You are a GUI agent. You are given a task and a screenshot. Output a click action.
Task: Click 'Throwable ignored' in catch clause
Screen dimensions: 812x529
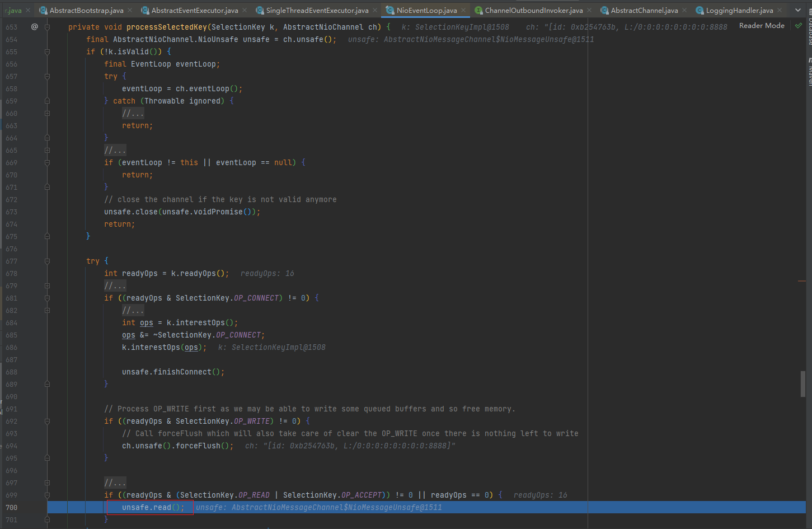[182, 101]
